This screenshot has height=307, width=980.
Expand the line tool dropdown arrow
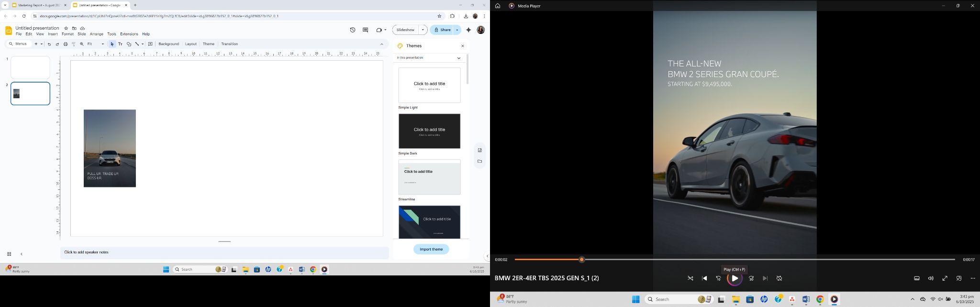[143, 44]
